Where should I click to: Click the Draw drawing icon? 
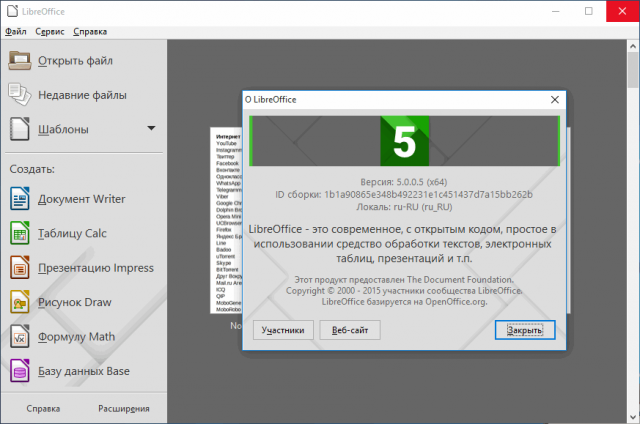click(x=20, y=302)
